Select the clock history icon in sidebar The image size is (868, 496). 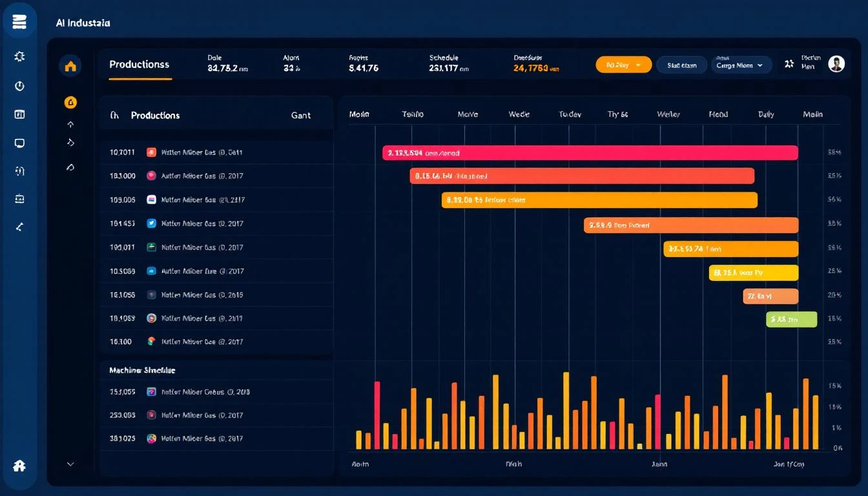pos(19,85)
